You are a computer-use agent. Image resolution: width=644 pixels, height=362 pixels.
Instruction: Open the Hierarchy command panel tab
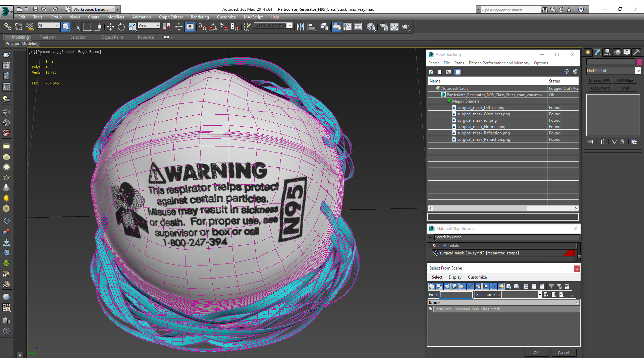pos(607,52)
